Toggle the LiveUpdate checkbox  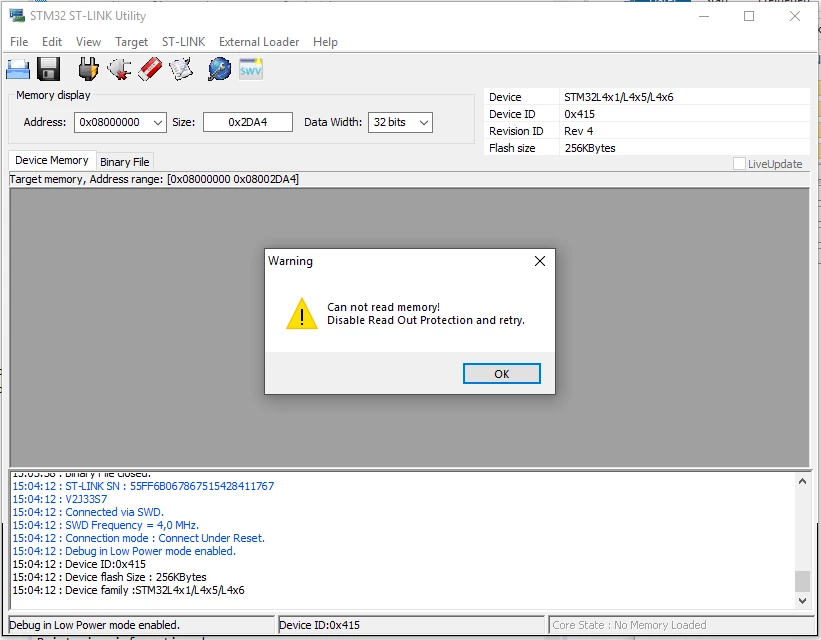click(739, 164)
